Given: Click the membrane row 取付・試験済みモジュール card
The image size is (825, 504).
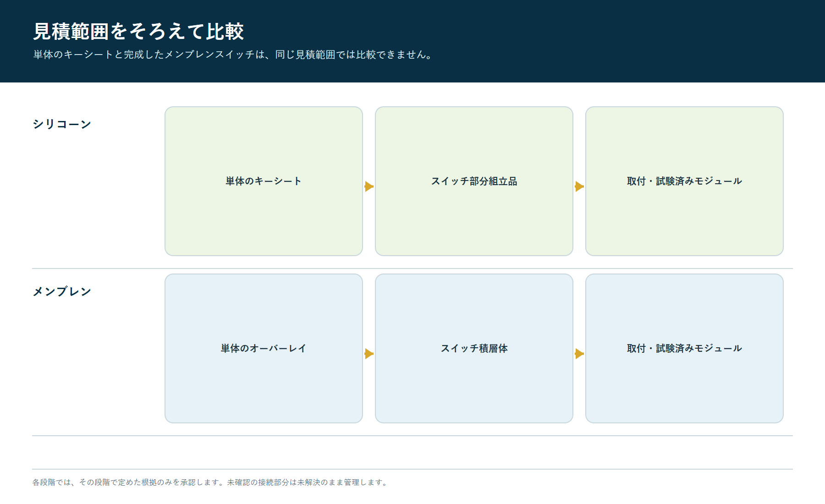Looking at the screenshot, I should pos(684,348).
